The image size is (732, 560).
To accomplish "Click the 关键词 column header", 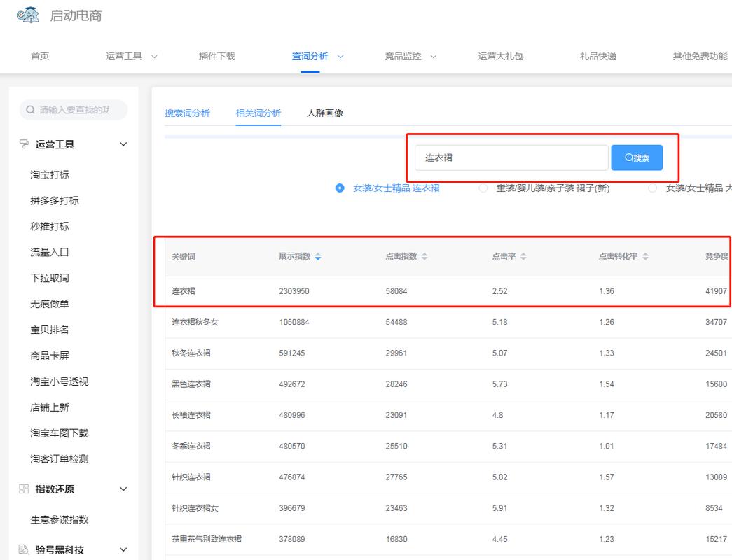I will click(184, 257).
